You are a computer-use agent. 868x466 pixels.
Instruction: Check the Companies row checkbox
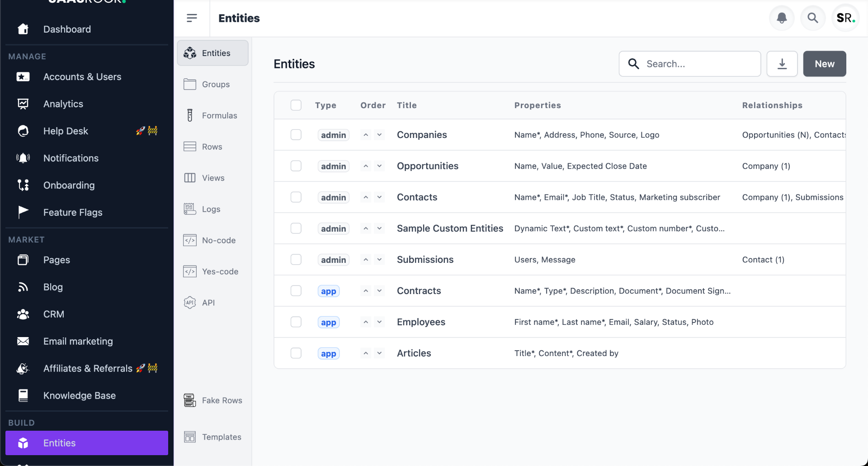click(x=296, y=134)
